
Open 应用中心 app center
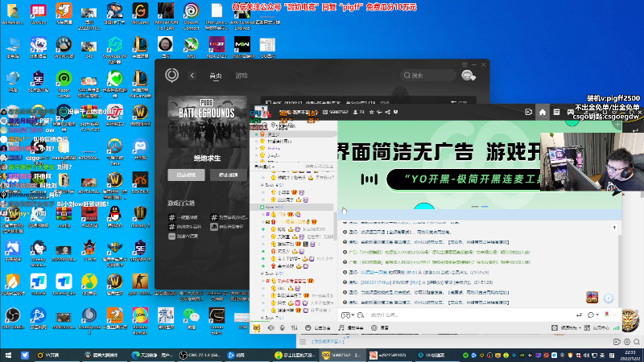(x=597, y=328)
